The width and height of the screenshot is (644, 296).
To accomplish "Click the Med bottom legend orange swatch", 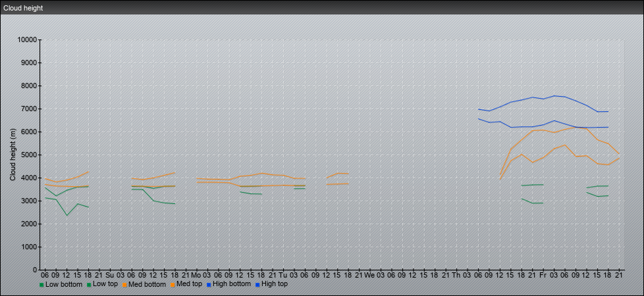I will (x=124, y=285).
